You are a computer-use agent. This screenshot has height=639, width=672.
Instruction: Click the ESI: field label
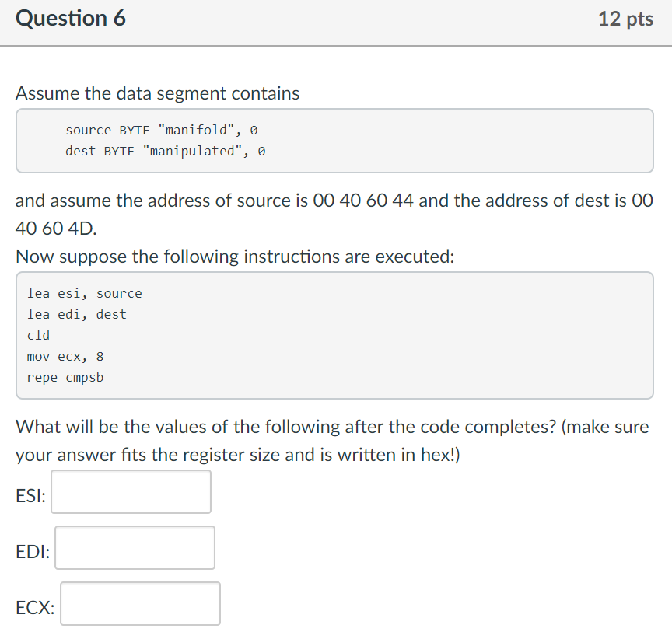(x=30, y=496)
